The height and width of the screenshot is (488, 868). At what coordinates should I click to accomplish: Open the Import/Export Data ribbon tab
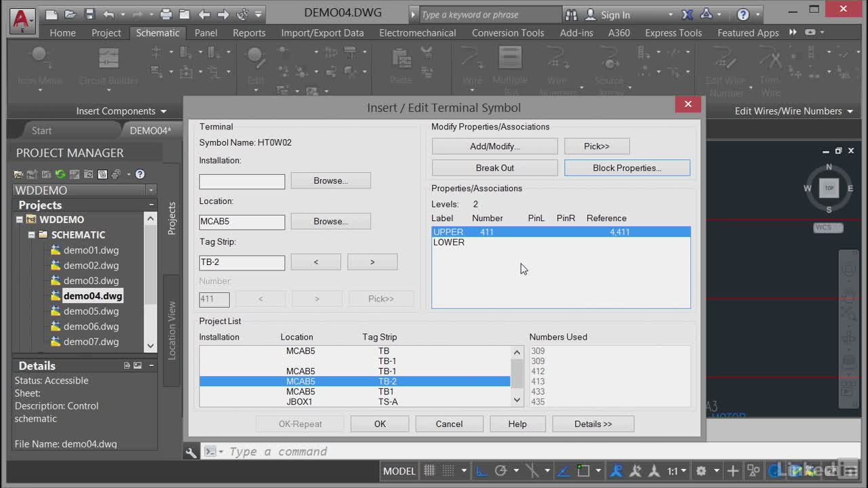click(322, 33)
